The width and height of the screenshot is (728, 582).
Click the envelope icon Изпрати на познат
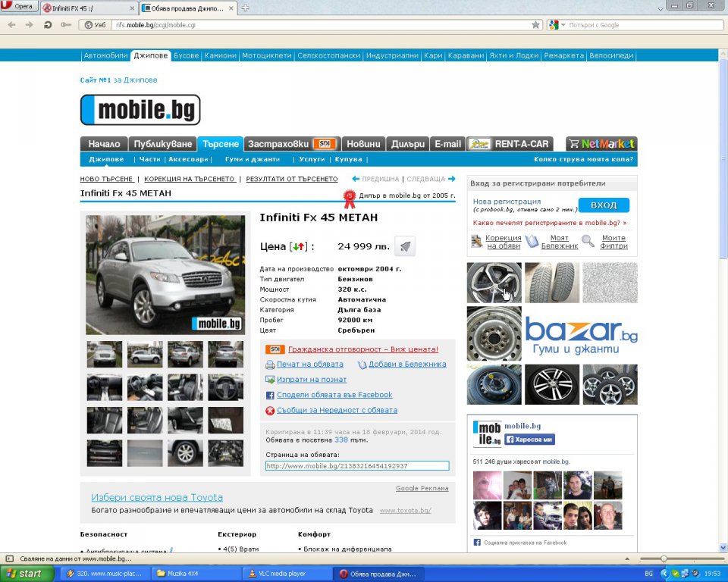270,380
